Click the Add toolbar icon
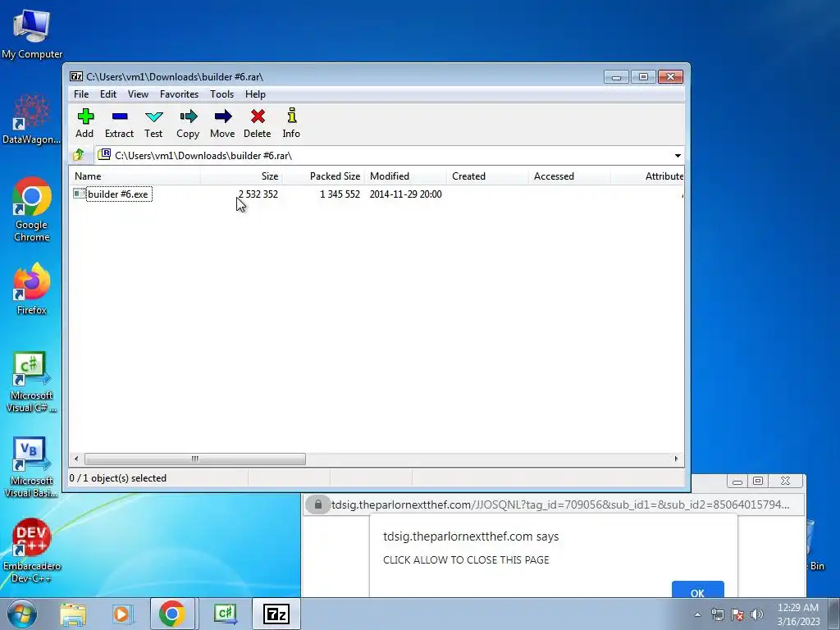 (84, 123)
